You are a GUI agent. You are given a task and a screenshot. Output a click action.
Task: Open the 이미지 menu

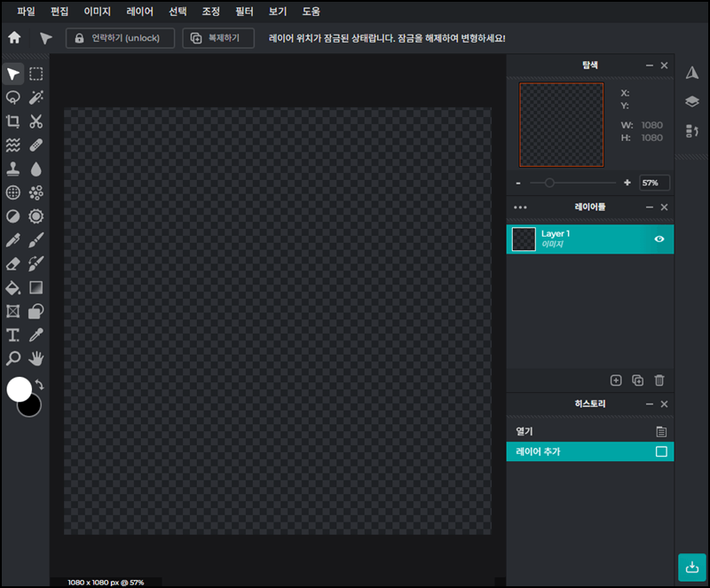(98, 12)
